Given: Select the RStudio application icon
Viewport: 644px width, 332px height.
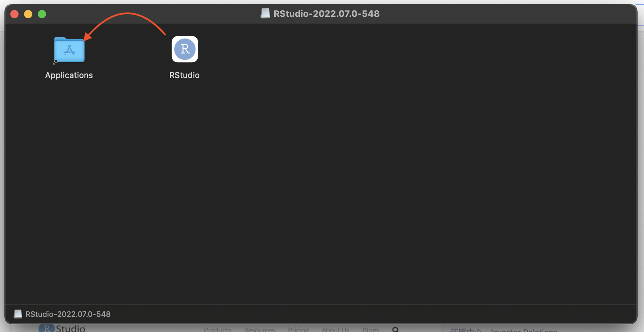Looking at the screenshot, I should (x=185, y=49).
